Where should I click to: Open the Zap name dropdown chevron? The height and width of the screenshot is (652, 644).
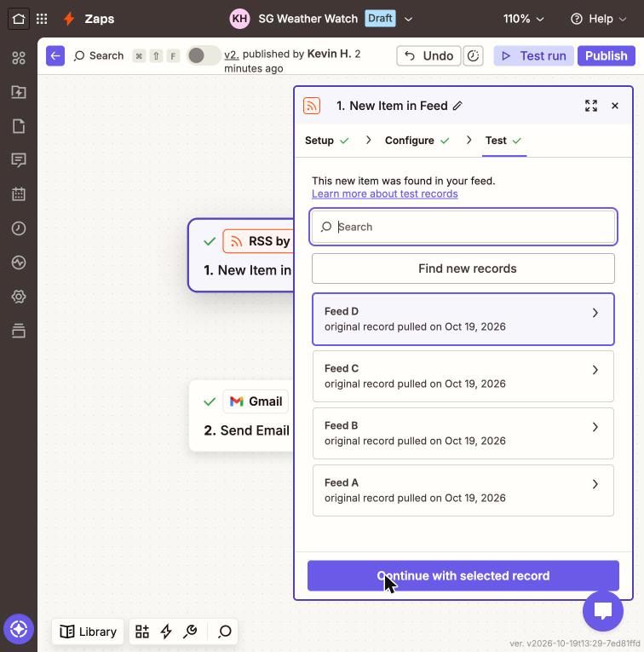(408, 19)
